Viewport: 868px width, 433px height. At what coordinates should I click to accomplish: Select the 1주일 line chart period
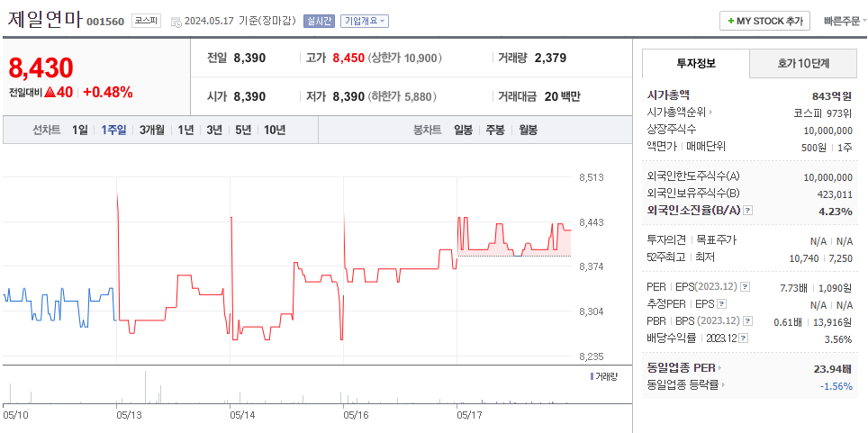[113, 131]
